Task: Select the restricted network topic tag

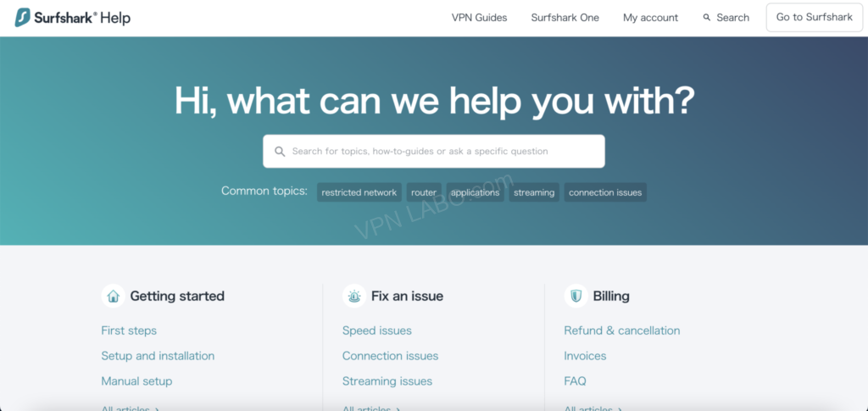Action: point(359,192)
